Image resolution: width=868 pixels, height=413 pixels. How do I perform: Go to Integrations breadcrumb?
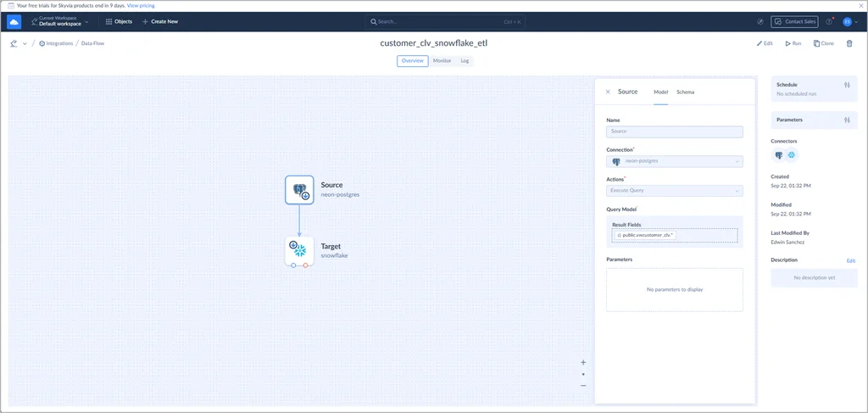click(56, 43)
